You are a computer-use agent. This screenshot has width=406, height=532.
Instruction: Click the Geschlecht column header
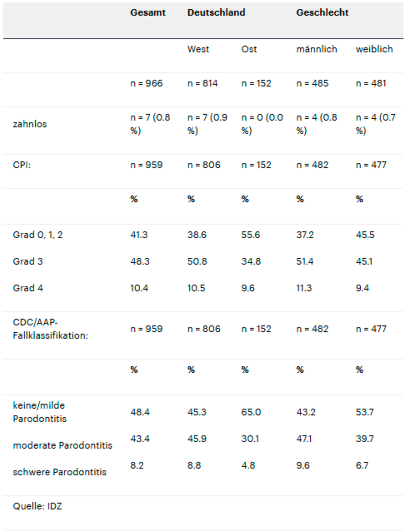322,13
